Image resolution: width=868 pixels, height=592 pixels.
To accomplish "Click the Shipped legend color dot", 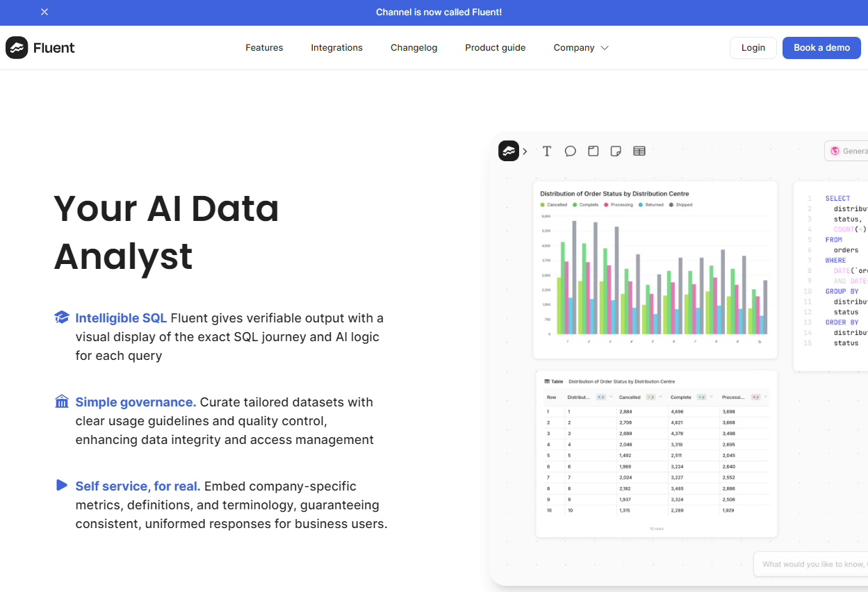I will tap(671, 205).
